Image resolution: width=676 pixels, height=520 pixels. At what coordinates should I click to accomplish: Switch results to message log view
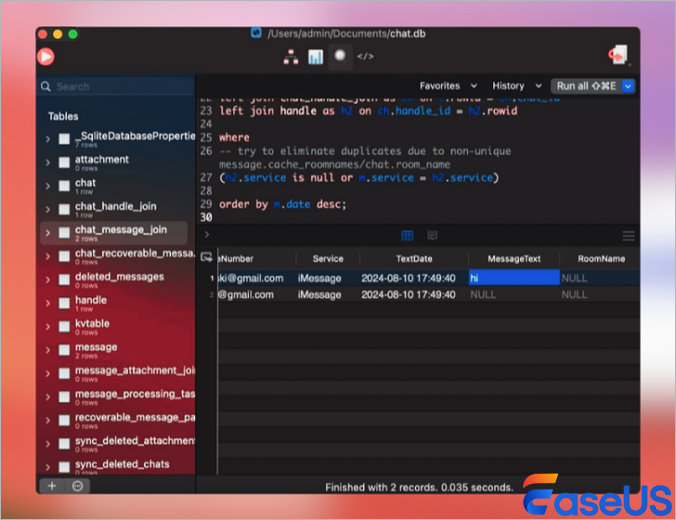[432, 236]
